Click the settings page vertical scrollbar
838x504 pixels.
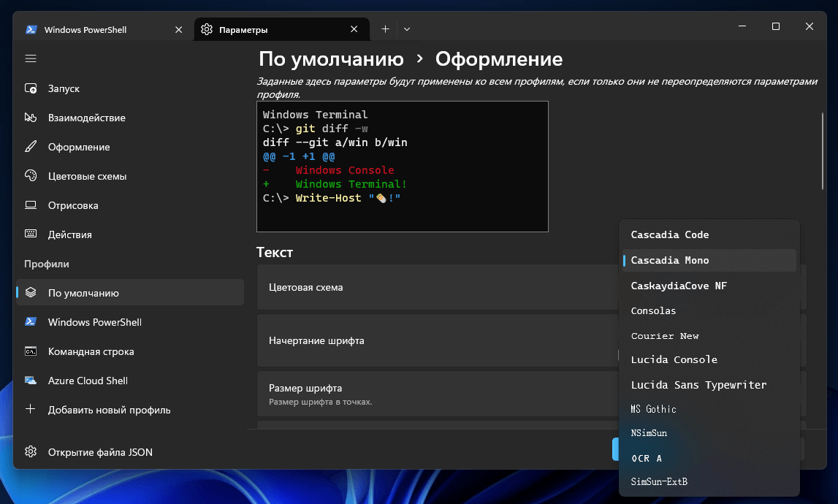click(822, 151)
